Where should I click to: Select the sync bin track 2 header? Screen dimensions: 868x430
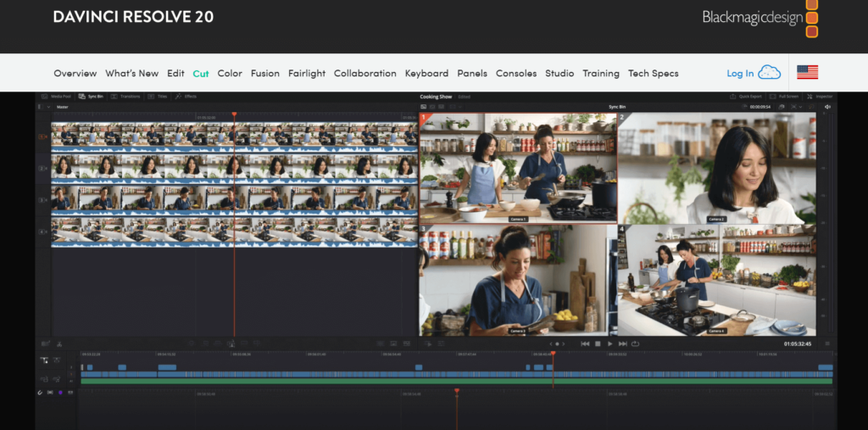point(42,168)
